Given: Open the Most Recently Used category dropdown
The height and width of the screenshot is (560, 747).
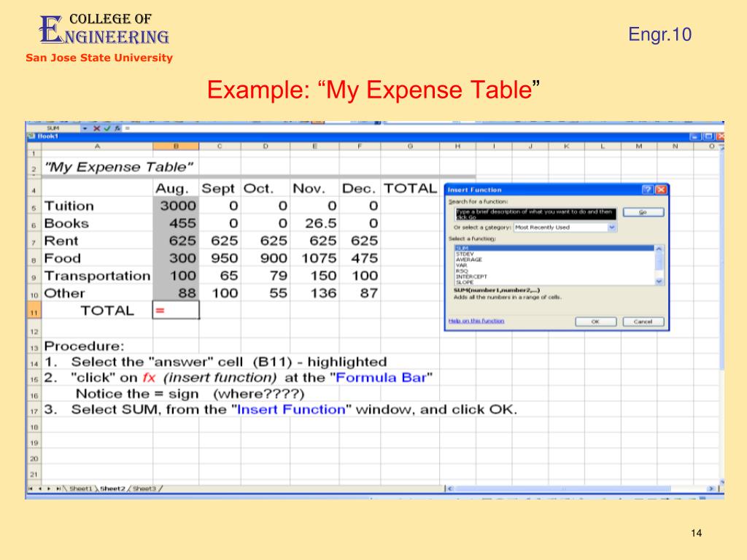Looking at the screenshot, I should pos(612,227).
